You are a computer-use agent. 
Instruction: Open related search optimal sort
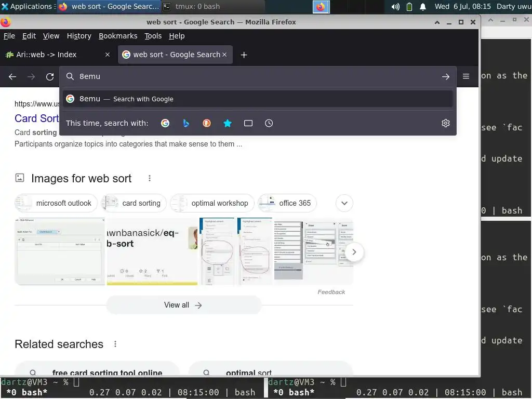pos(271,369)
